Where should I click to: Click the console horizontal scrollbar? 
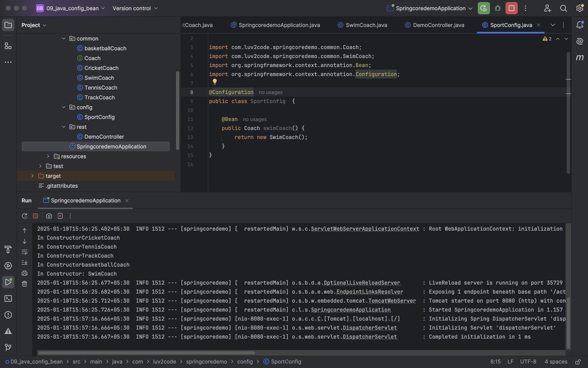[147, 352]
